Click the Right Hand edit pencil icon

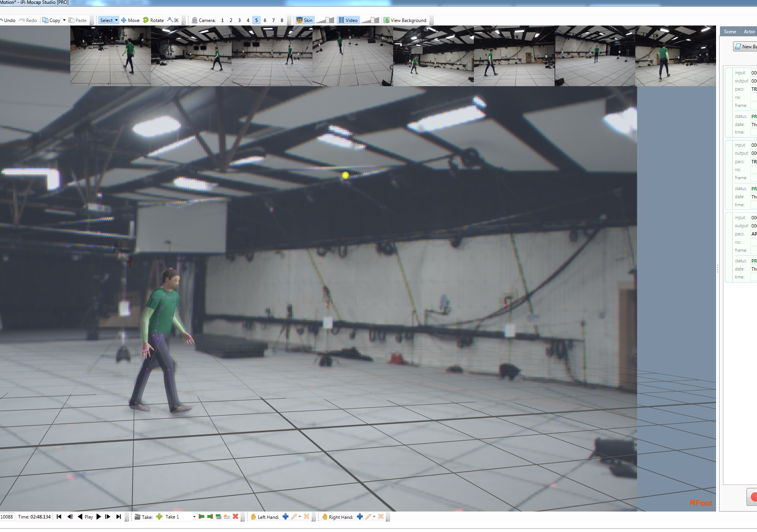(x=368, y=517)
